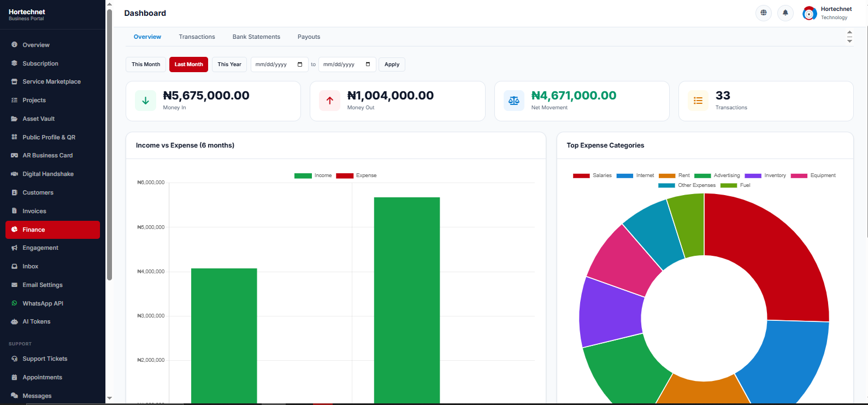Open Subscription in the sidebar
This screenshot has height=405, width=868.
coord(52,63)
